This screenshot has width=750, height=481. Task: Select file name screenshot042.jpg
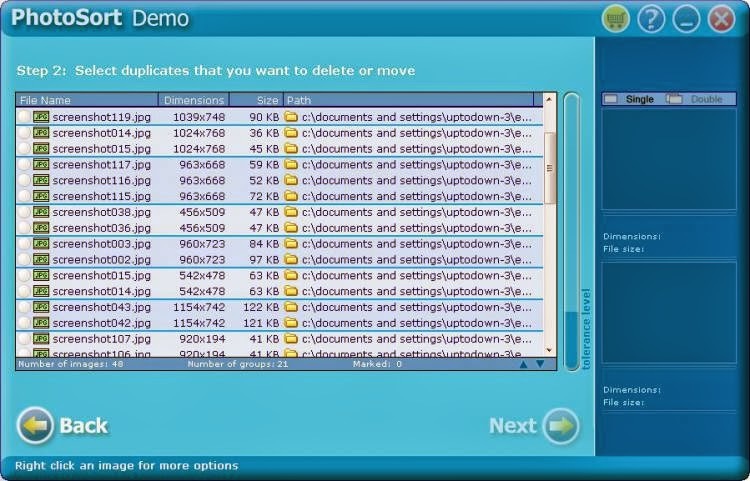pyautogui.click(x=101, y=323)
